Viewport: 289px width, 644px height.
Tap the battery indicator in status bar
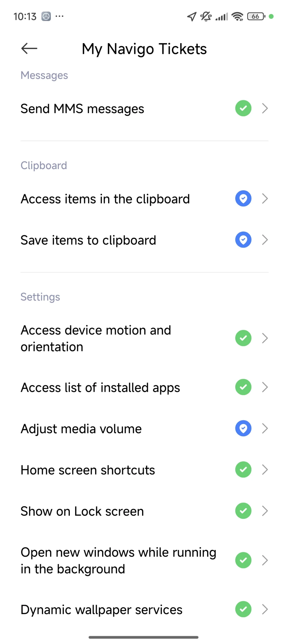point(256,16)
